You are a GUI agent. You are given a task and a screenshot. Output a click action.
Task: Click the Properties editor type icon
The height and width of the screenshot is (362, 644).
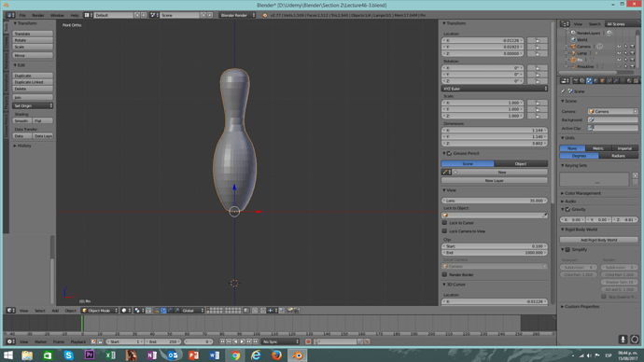point(566,81)
